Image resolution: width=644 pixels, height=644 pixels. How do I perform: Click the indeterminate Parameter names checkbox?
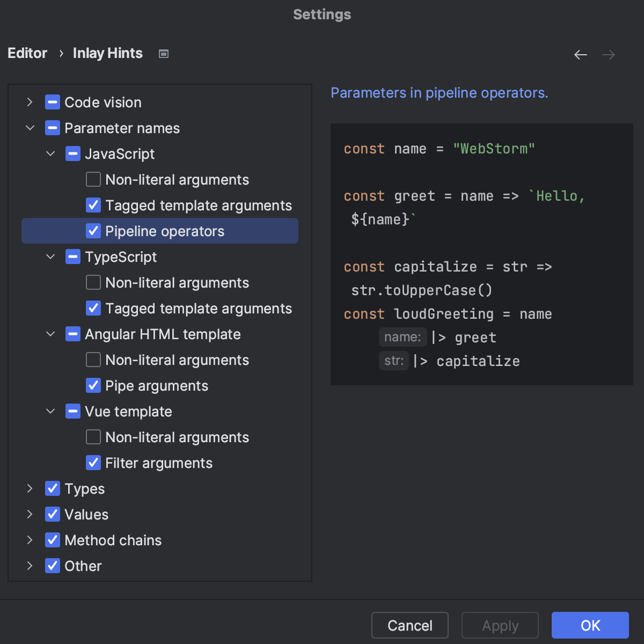point(52,128)
